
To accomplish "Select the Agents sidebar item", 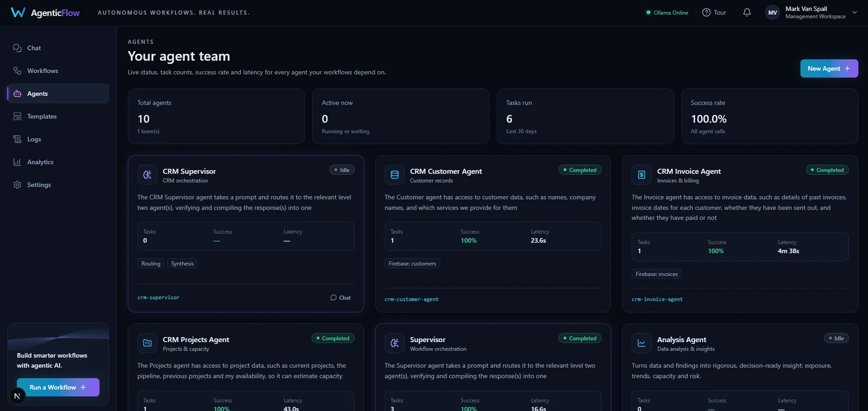I will point(58,93).
